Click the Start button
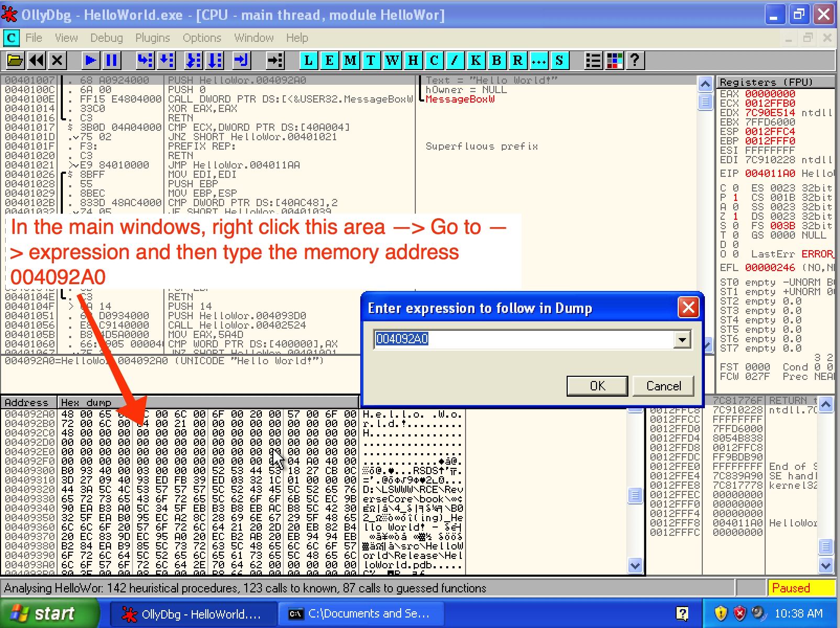 coord(49,613)
